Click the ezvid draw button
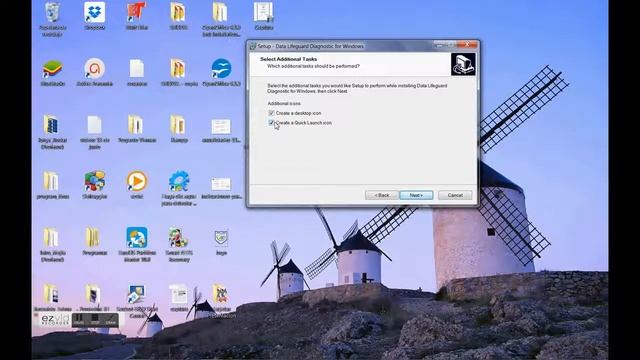Viewport: 640px width, 360px height. tap(111, 319)
